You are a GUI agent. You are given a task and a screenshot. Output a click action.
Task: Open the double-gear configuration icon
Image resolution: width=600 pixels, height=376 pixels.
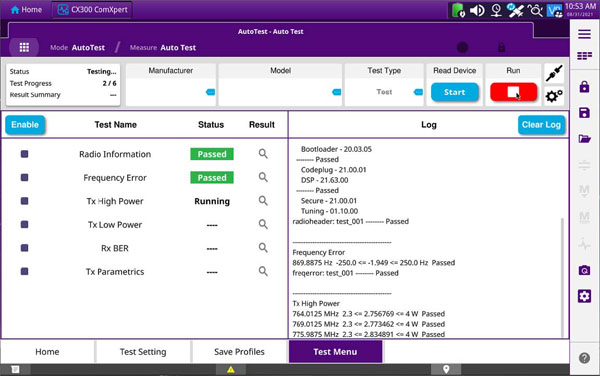tap(554, 96)
